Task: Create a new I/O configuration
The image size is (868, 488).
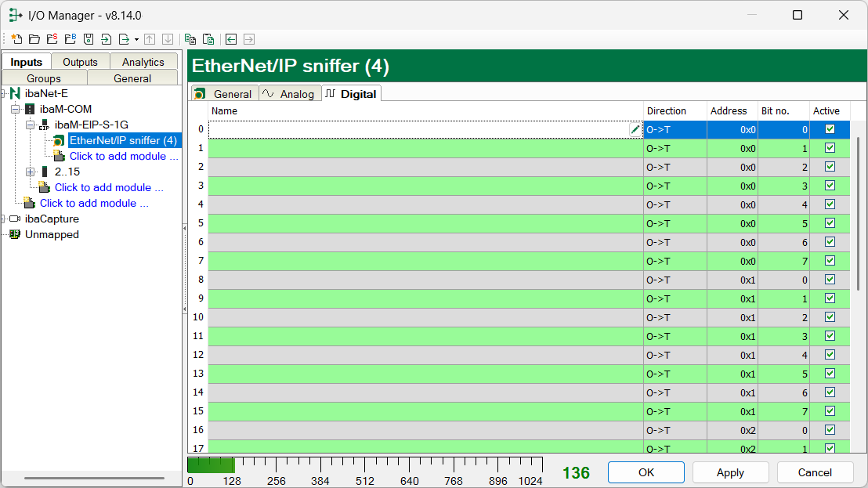Action: coord(16,39)
